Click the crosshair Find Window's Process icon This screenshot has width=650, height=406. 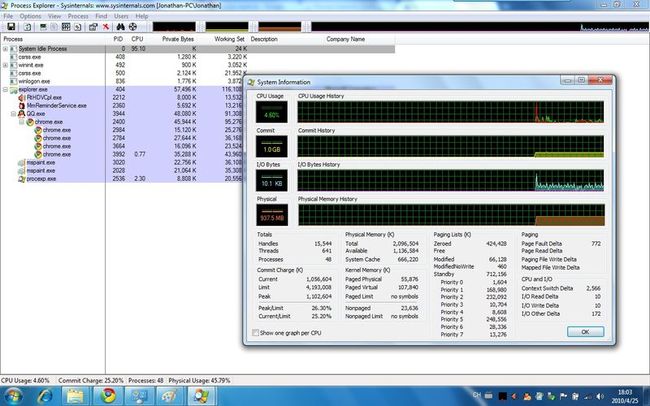(133, 27)
